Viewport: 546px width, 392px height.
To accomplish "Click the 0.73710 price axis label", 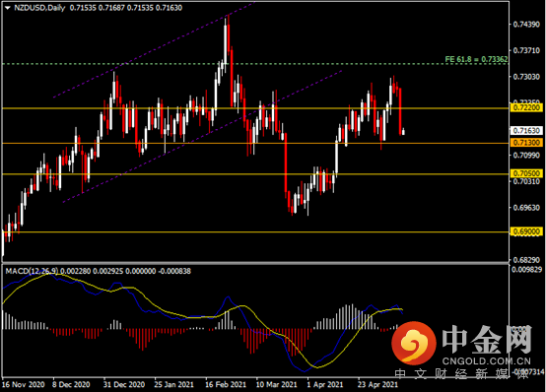I will [x=526, y=50].
